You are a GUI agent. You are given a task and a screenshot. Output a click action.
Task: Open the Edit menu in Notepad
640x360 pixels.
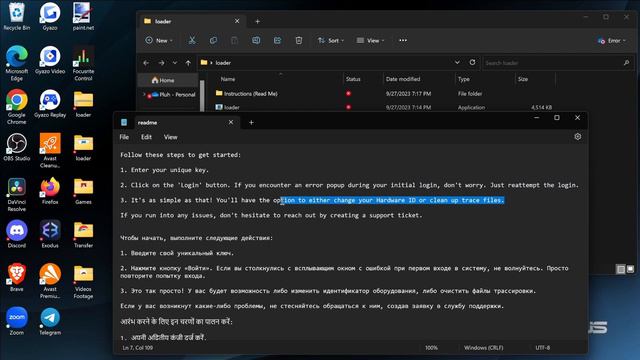[x=146, y=137]
